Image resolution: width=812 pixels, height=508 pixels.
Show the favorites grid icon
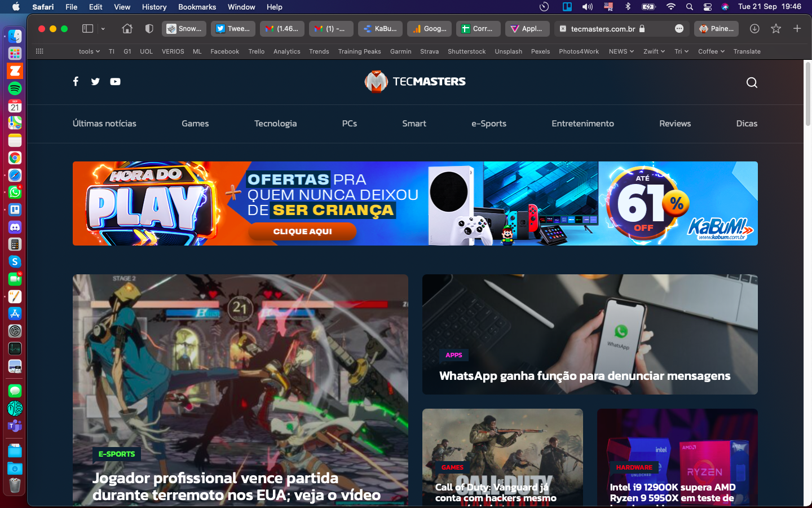pyautogui.click(x=39, y=51)
